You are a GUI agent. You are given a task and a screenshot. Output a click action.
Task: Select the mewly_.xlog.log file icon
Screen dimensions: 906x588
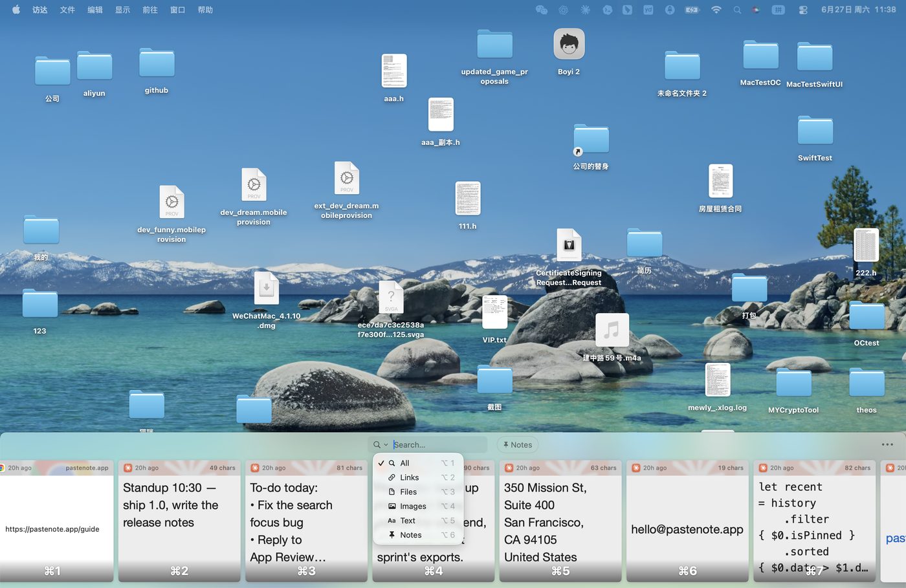718,380
